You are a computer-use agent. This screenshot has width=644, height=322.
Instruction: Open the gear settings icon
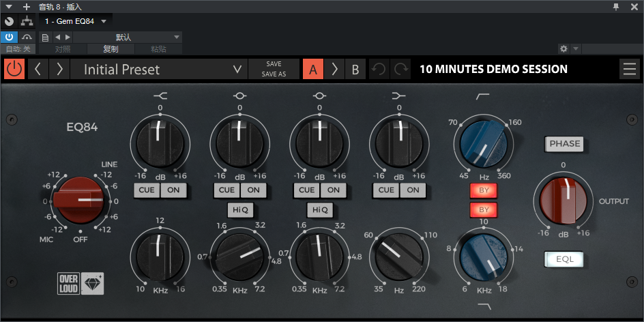(x=563, y=49)
